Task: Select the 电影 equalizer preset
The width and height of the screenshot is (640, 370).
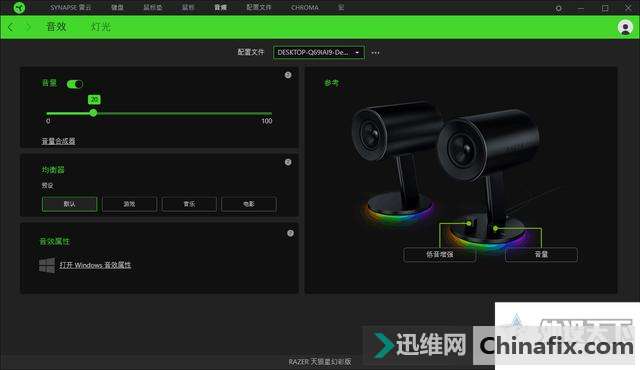Action: (249, 204)
